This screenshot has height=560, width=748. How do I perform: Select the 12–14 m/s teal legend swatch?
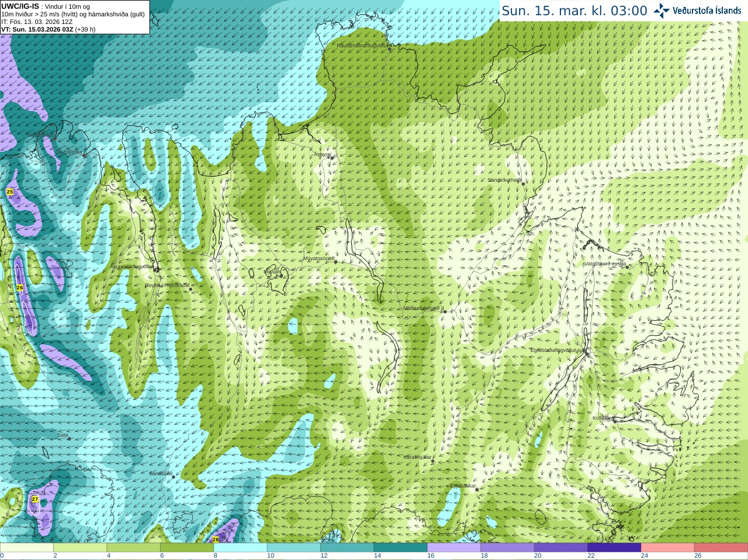pyautogui.click(x=347, y=548)
